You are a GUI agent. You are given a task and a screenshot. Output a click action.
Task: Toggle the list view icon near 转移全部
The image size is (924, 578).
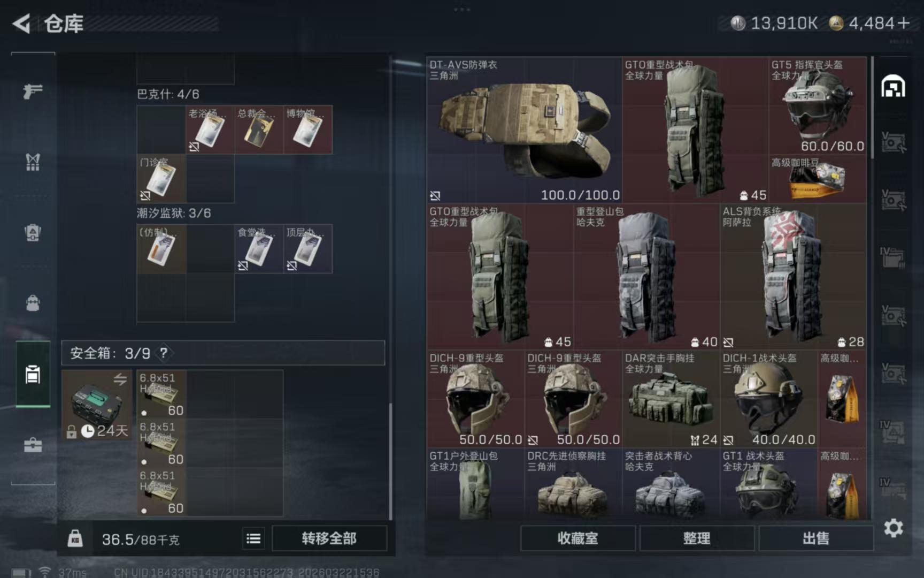(x=253, y=538)
